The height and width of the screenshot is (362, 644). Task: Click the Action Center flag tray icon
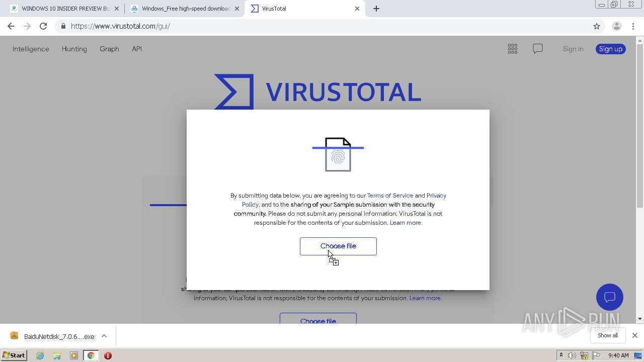point(596,355)
